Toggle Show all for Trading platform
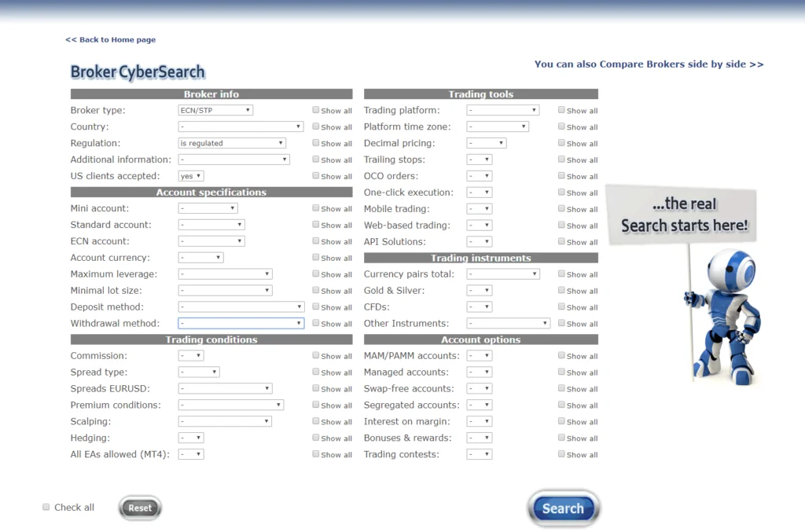 click(x=561, y=110)
